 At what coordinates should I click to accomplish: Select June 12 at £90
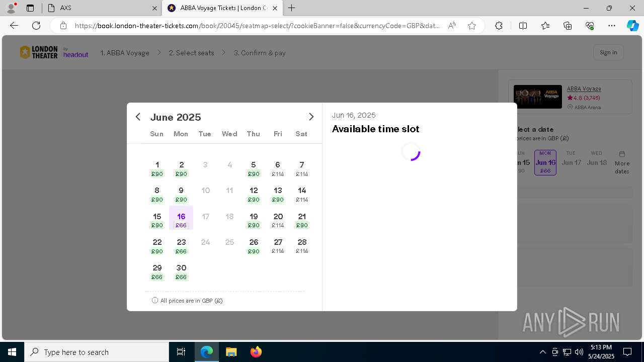(254, 195)
